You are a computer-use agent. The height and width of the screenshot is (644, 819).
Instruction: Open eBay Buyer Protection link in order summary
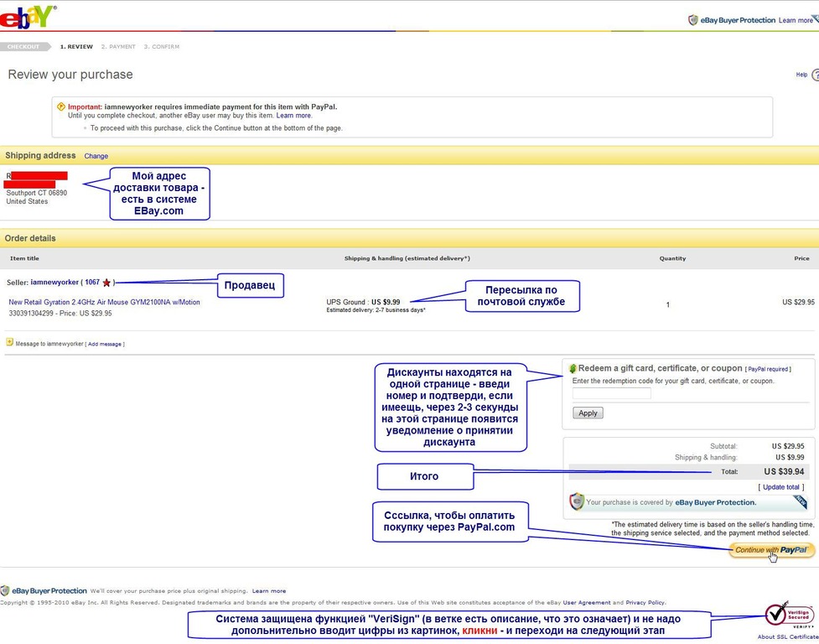coord(716,502)
